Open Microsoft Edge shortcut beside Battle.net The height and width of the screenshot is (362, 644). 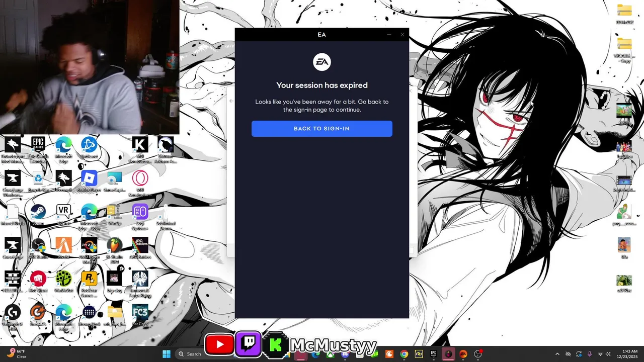[63, 150]
